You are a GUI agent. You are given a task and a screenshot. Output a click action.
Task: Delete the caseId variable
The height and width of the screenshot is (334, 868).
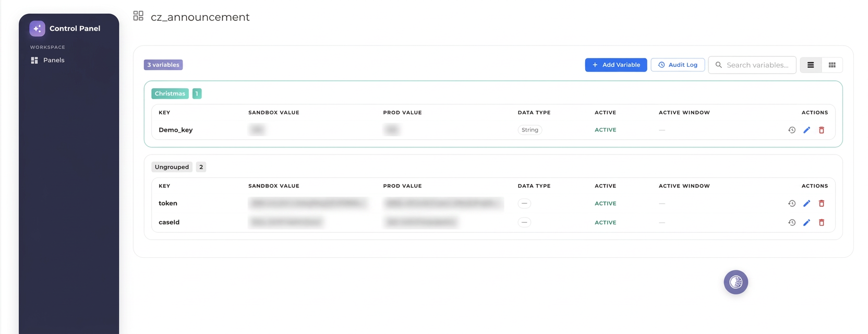822,222
